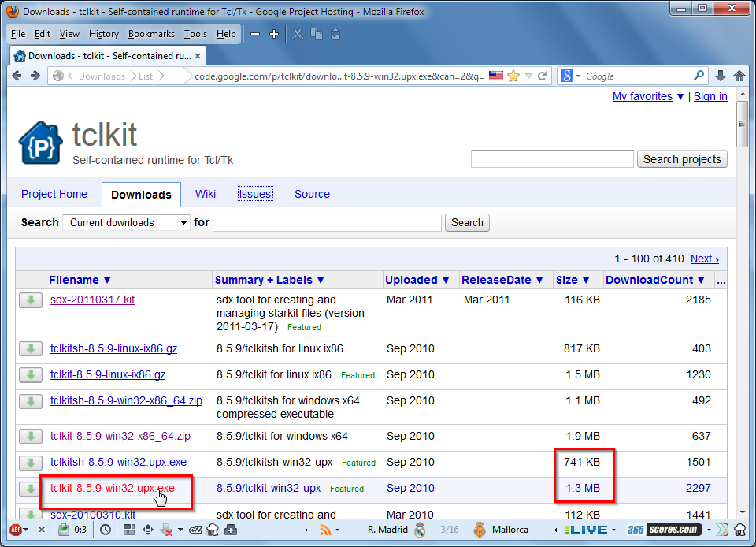
Task: Click the Search projects button
Action: coord(681,159)
